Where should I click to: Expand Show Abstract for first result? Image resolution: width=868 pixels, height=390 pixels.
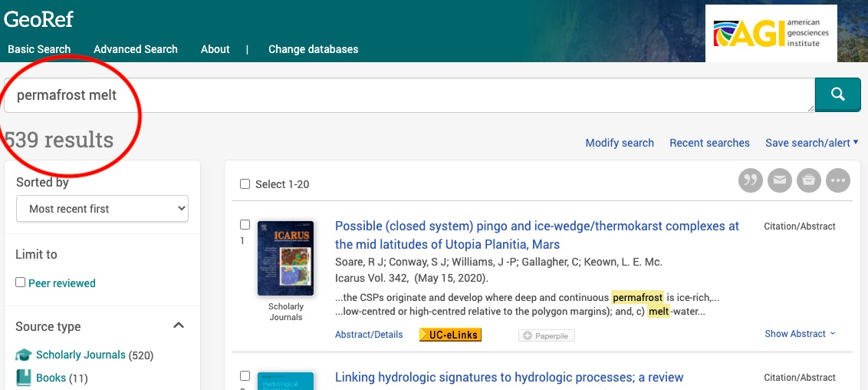pyautogui.click(x=800, y=334)
